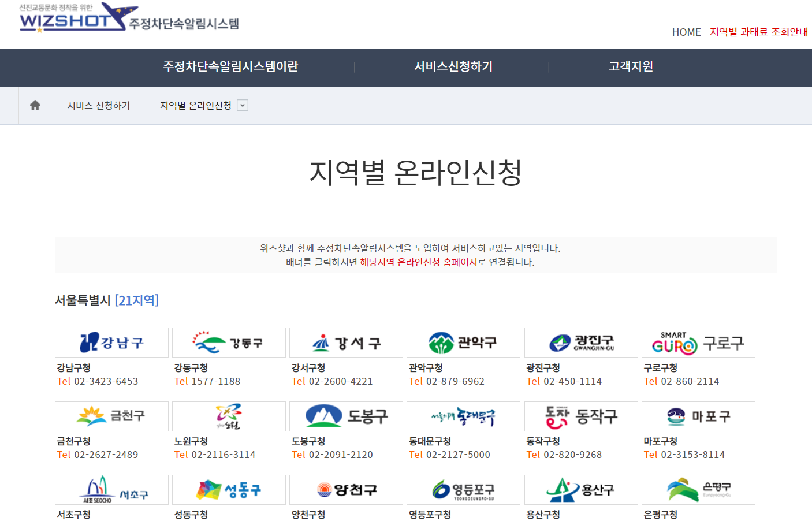Viewport: 812px width, 521px height.
Task: Open 동대문구 district banner logo
Action: [x=463, y=416]
